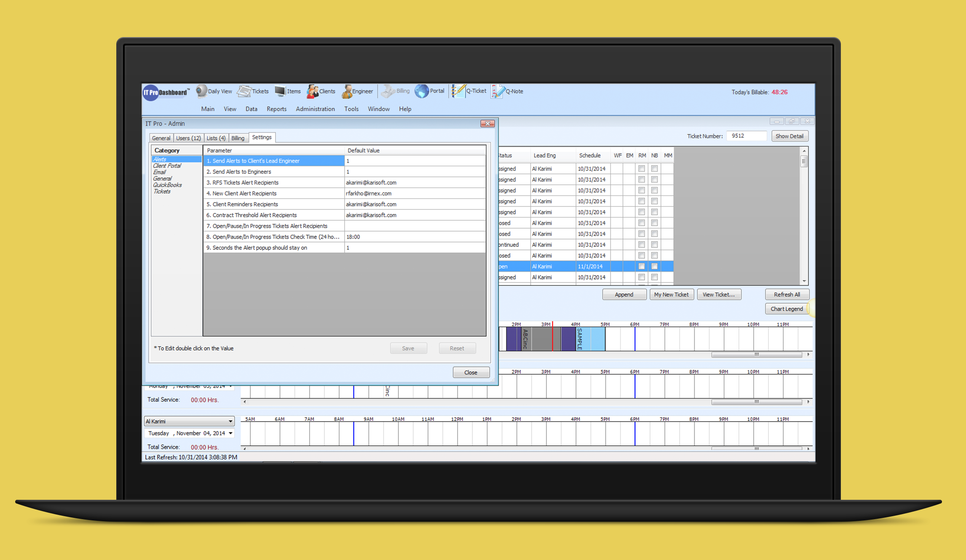966x560 pixels.
Task: Toggle NB checkbox in first ticket row
Action: tap(654, 168)
